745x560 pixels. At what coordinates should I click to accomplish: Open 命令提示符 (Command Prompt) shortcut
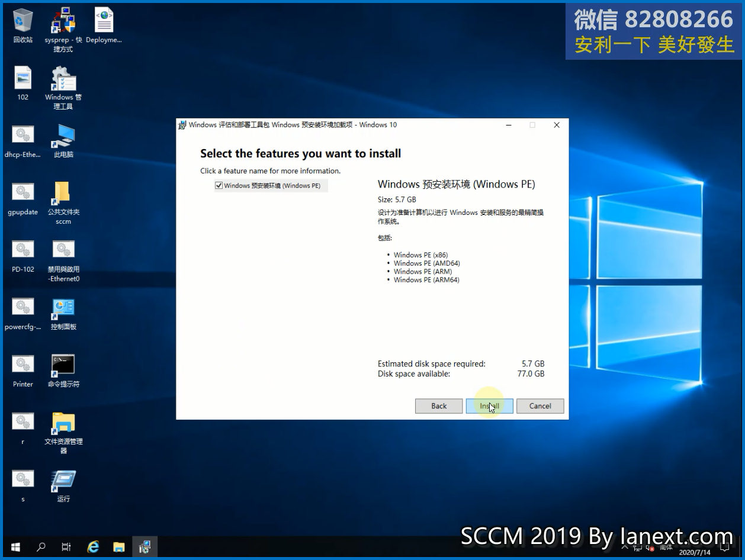63,371
